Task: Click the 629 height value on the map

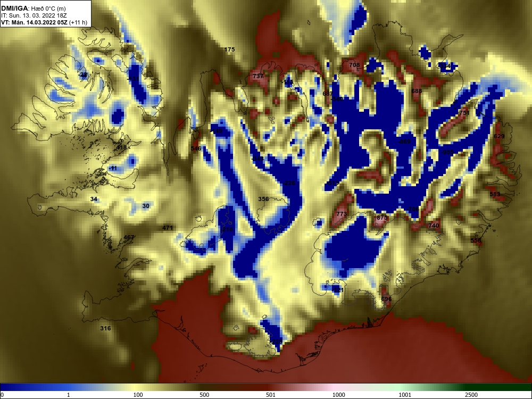Action: [499, 136]
